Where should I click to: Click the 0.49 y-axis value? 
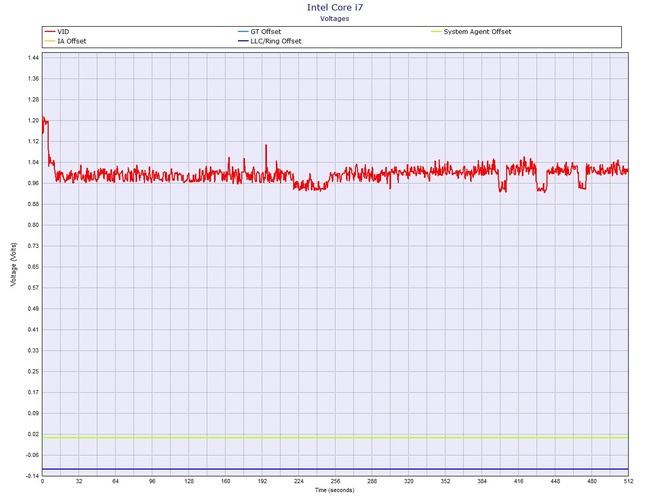tap(34, 308)
